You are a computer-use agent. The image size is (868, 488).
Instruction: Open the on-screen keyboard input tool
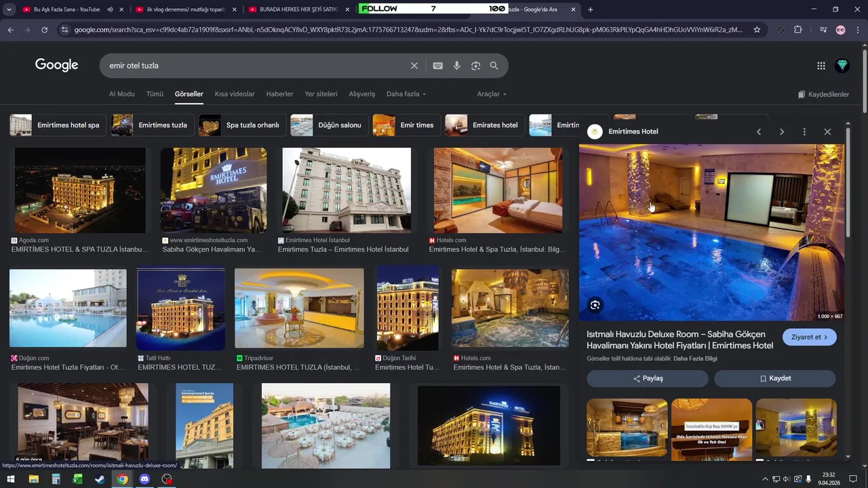click(x=438, y=66)
